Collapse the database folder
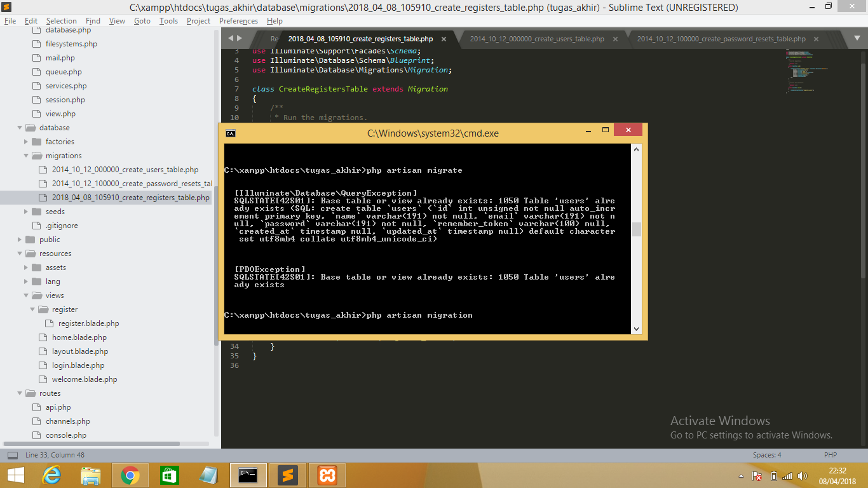This screenshot has height=488, width=868. coord(20,128)
